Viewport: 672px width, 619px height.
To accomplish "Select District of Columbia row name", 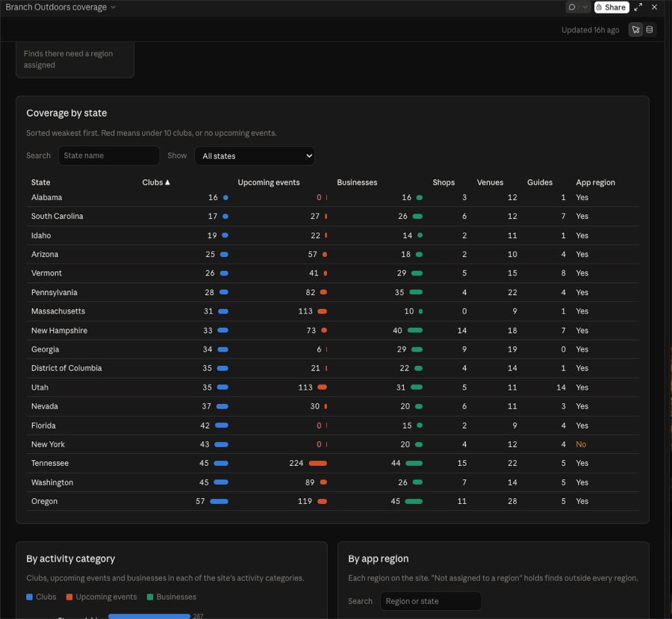I will [66, 368].
